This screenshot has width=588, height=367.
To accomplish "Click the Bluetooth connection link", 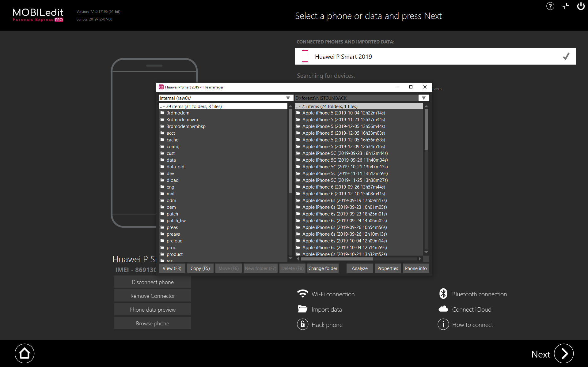I will (480, 294).
